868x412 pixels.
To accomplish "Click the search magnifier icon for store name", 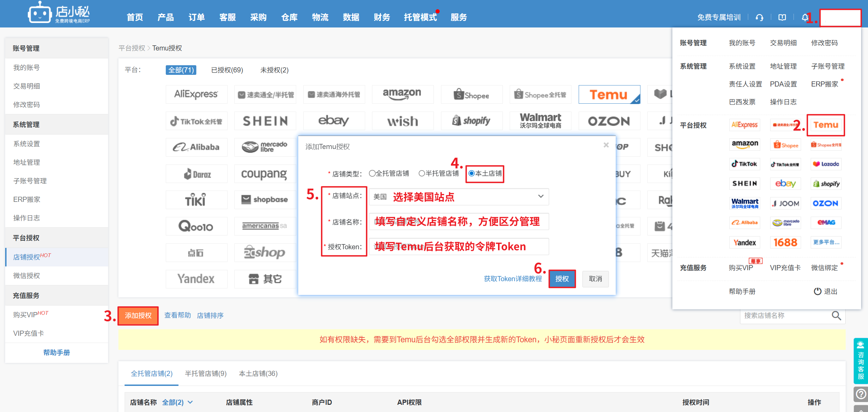I will [836, 316].
